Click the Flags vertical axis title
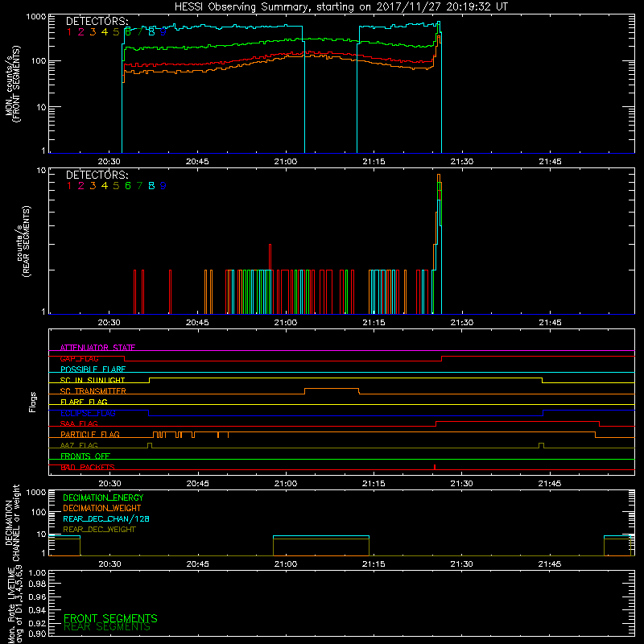The height and width of the screenshot is (644, 644). tap(33, 402)
